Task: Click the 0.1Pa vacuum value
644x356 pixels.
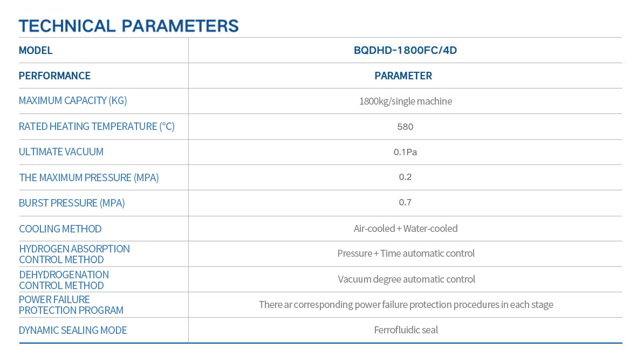Action: [405, 152]
